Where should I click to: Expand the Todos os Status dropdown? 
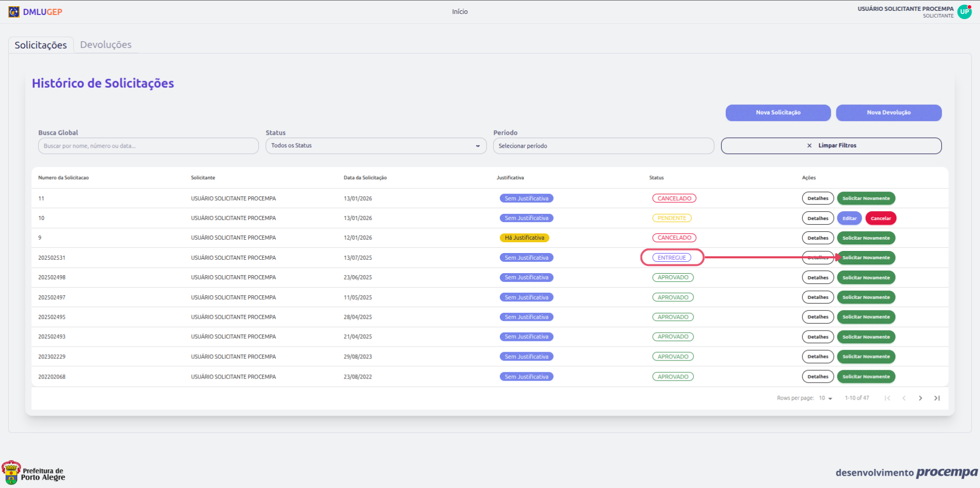376,146
